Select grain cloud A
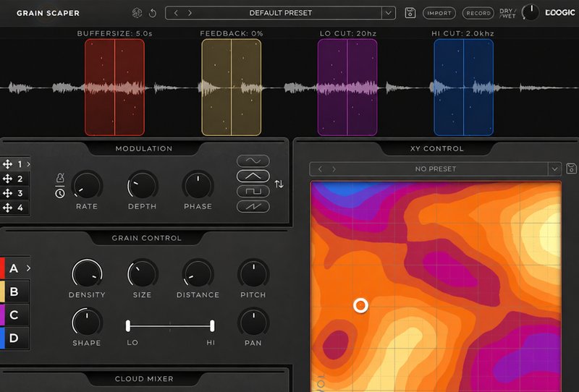 pyautogui.click(x=14, y=268)
